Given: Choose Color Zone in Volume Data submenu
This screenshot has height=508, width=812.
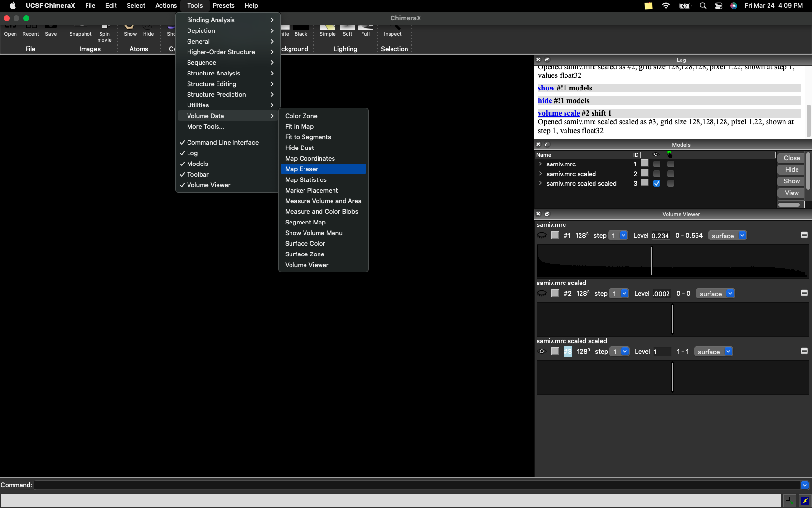Looking at the screenshot, I should [323, 116].
